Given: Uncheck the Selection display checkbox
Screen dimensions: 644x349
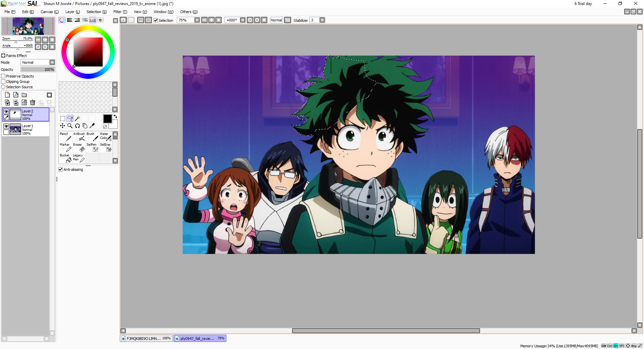Looking at the screenshot, I should (x=156, y=20).
